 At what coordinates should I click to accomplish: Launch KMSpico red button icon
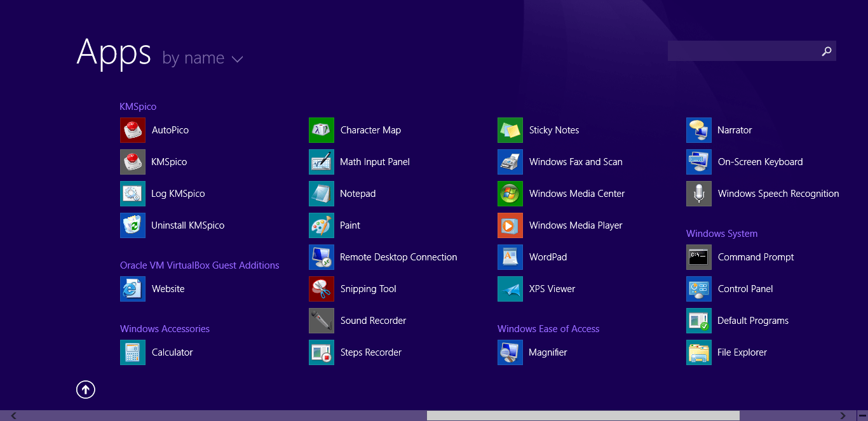133,162
